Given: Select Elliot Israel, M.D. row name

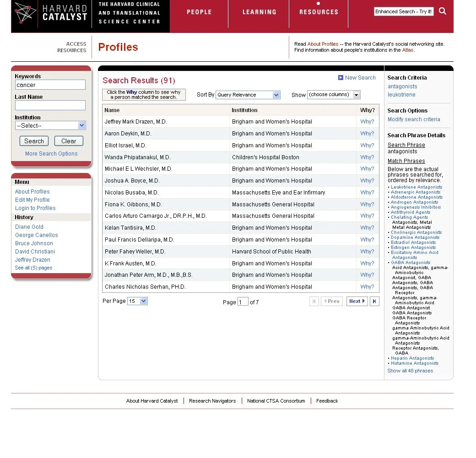Looking at the screenshot, I should coord(125,145).
